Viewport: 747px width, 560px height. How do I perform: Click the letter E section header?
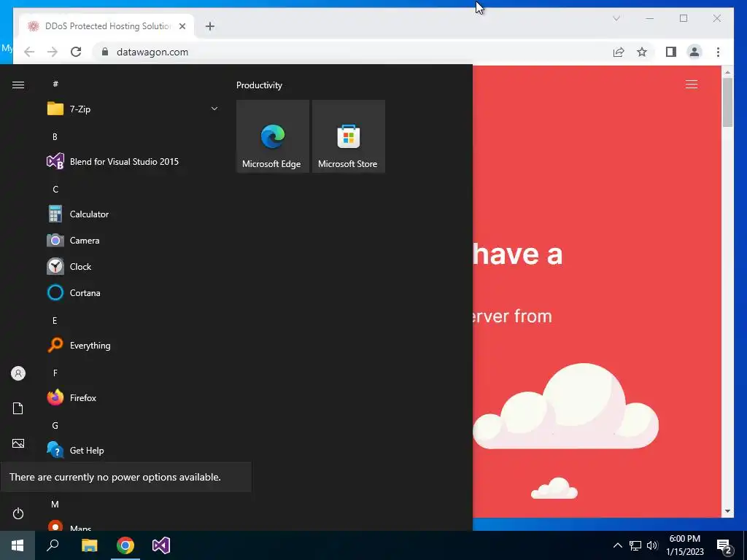pyautogui.click(x=55, y=321)
